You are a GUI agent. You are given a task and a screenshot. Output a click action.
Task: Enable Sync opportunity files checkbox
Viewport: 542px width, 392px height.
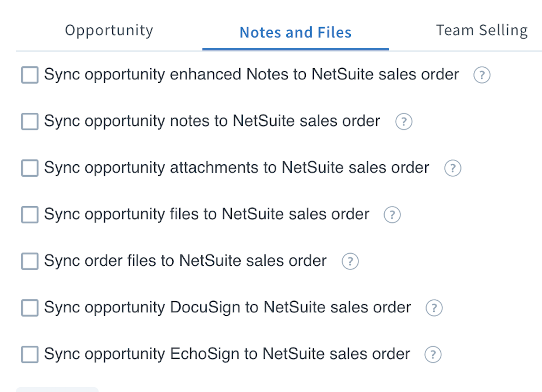(x=30, y=215)
